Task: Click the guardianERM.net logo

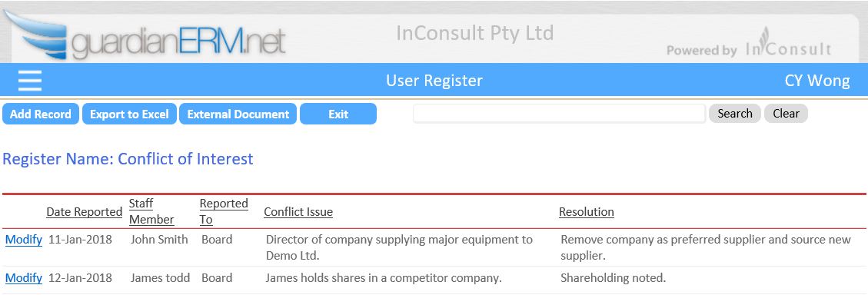Action: click(x=145, y=35)
